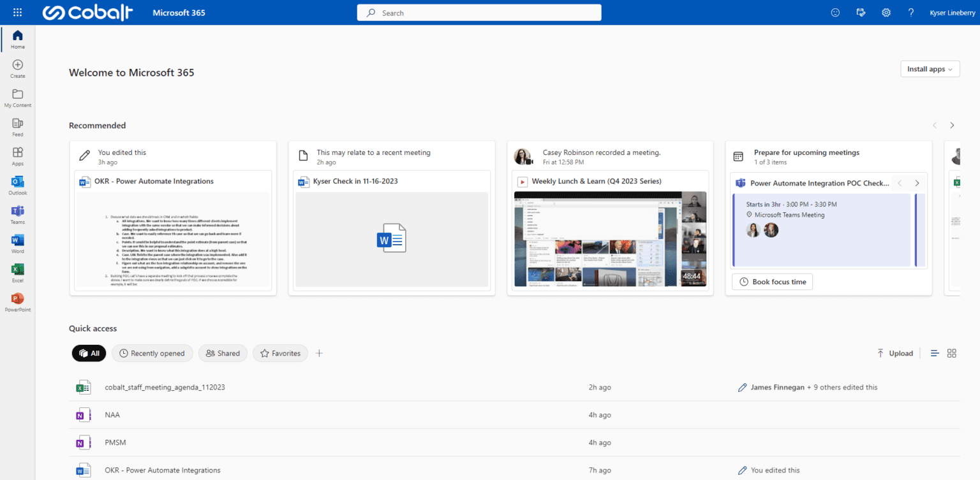This screenshot has width=980, height=480.
Task: Open the Create panel
Action: [17, 69]
